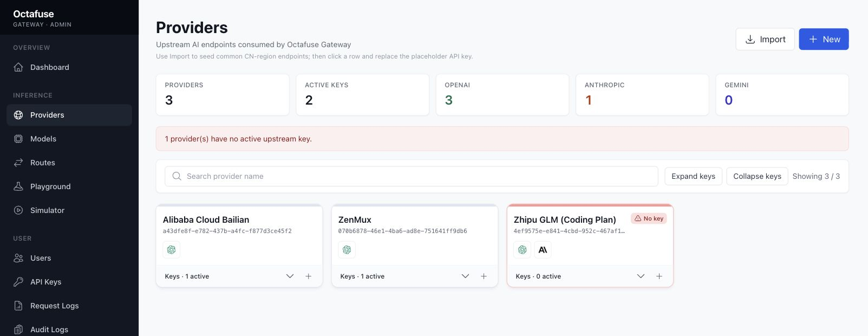Expand keys list for ZenMux
868x336 pixels.
coord(466,276)
